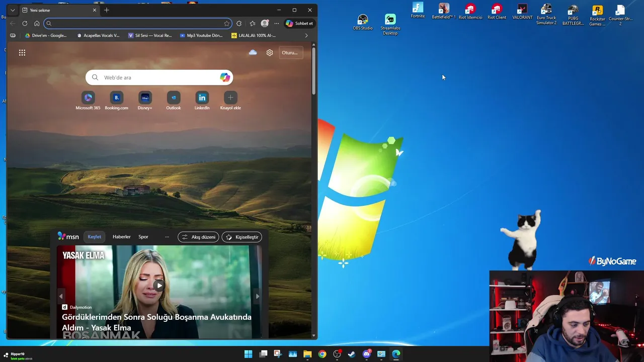This screenshot has height=362, width=644.
Task: Select the Riot Client desktop icon
Action: click(497, 11)
